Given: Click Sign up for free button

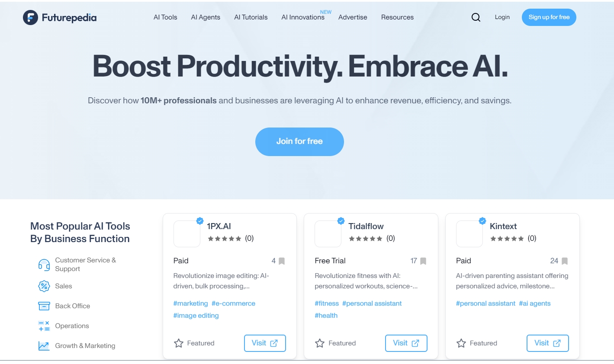Looking at the screenshot, I should (x=549, y=17).
